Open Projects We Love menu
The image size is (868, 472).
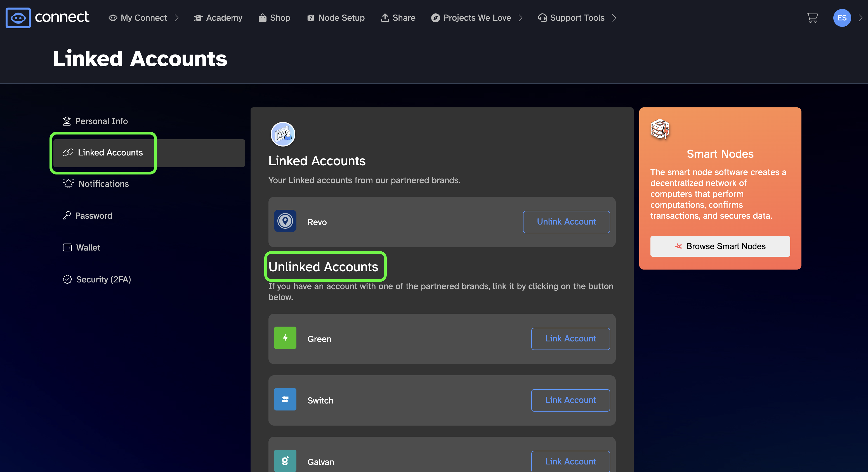(477, 18)
